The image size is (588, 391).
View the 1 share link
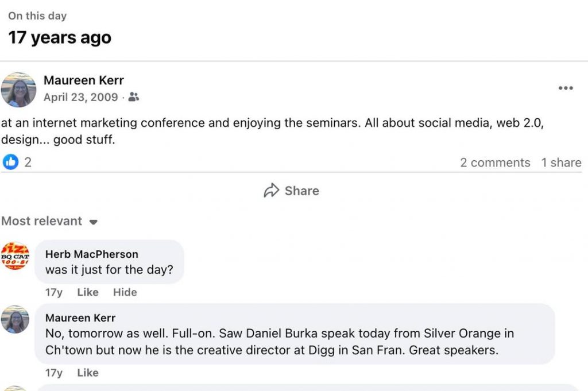coord(561,162)
